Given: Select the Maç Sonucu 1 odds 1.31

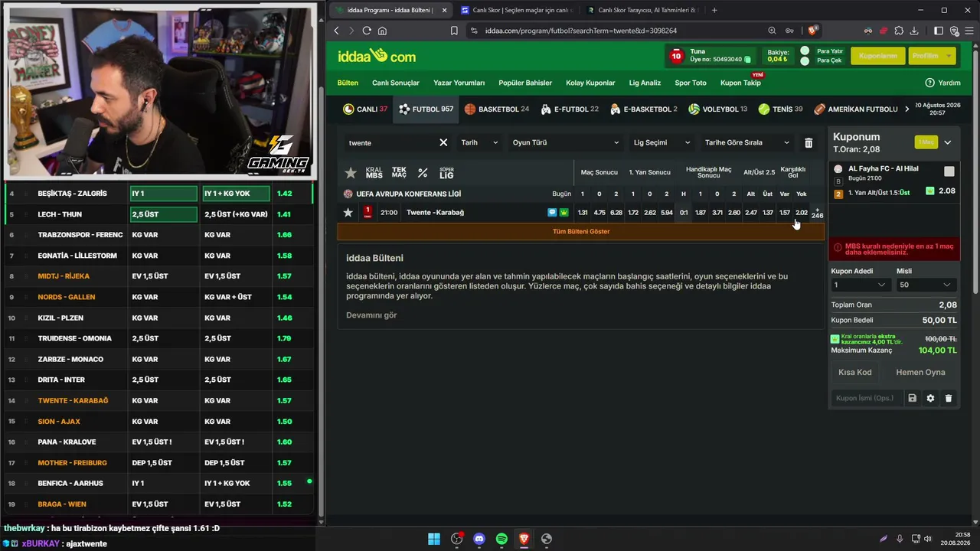Looking at the screenshot, I should 583,213.
